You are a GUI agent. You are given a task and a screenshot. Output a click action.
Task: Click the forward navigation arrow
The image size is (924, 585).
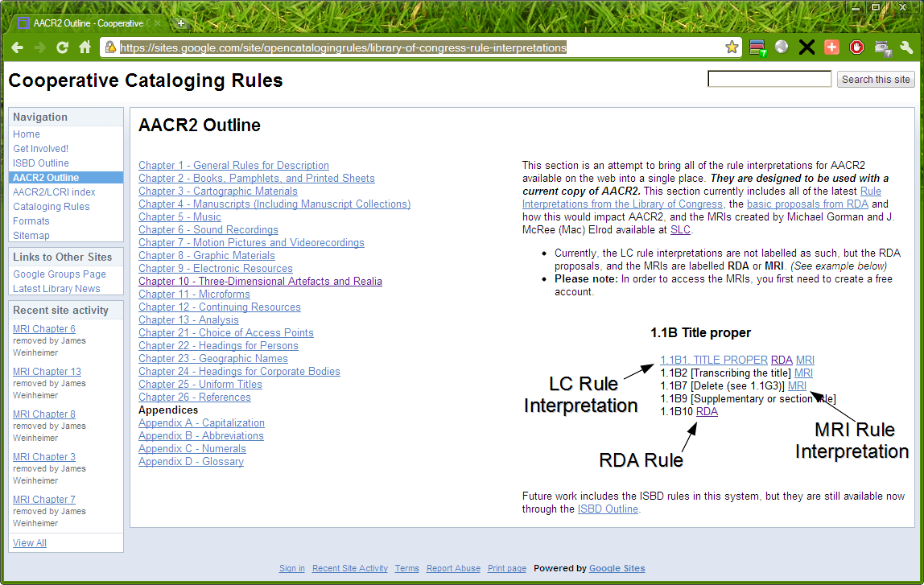39,48
